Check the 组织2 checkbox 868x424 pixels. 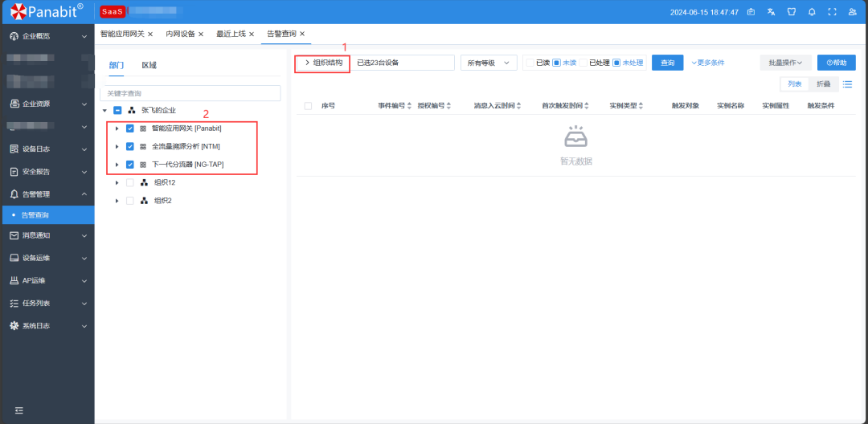coord(130,201)
